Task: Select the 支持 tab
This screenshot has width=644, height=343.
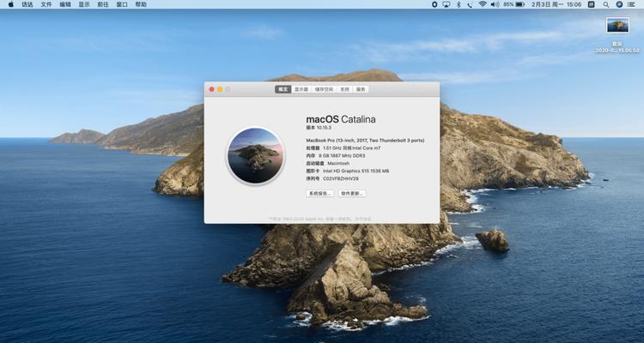Action: click(x=345, y=89)
